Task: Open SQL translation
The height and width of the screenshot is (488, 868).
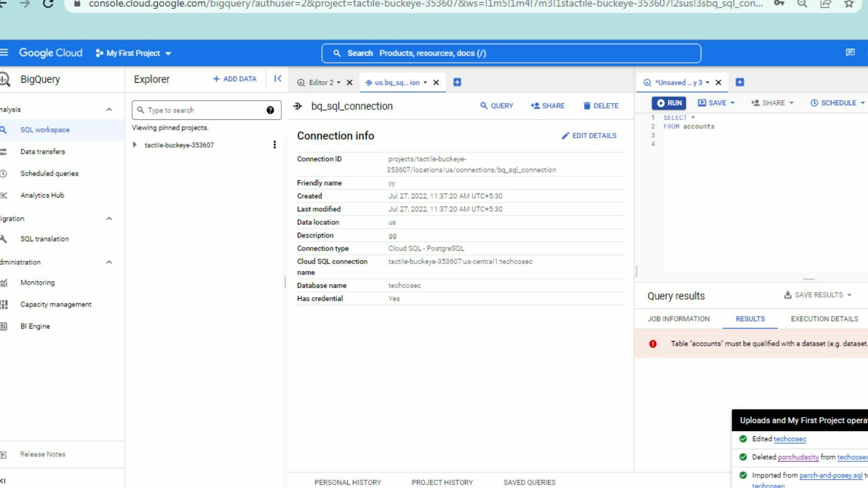Action: click(44, 239)
